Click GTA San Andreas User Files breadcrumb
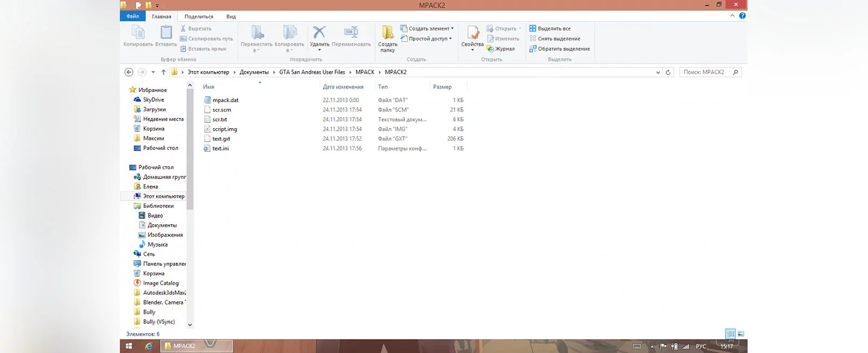This screenshot has height=353, width=868. click(x=312, y=72)
